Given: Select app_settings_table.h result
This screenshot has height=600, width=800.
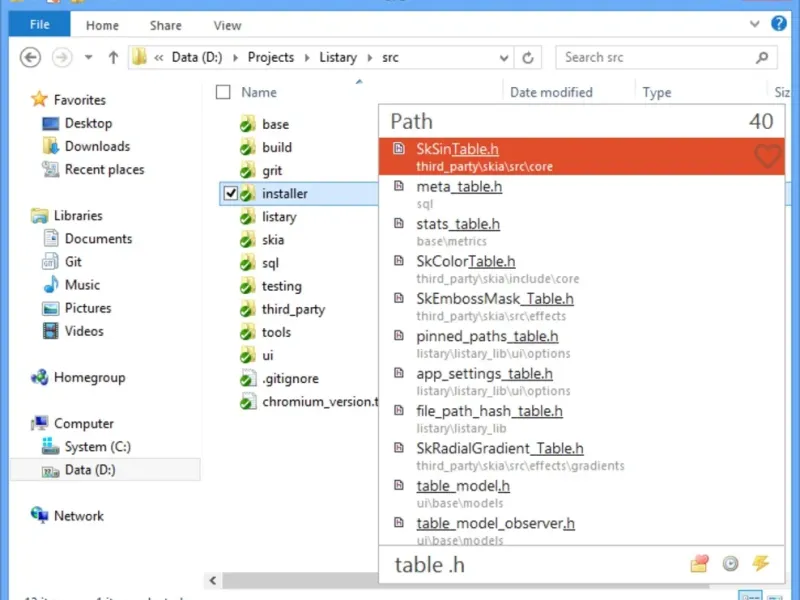Looking at the screenshot, I should point(582,381).
